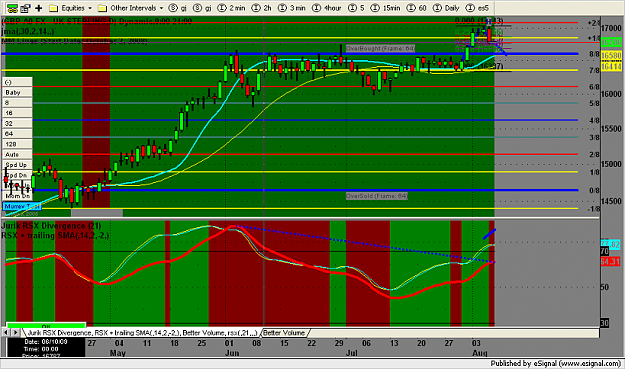The height and width of the screenshot is (369, 625).
Task: Click the 15500 price axis label
Action: [x=611, y=129]
